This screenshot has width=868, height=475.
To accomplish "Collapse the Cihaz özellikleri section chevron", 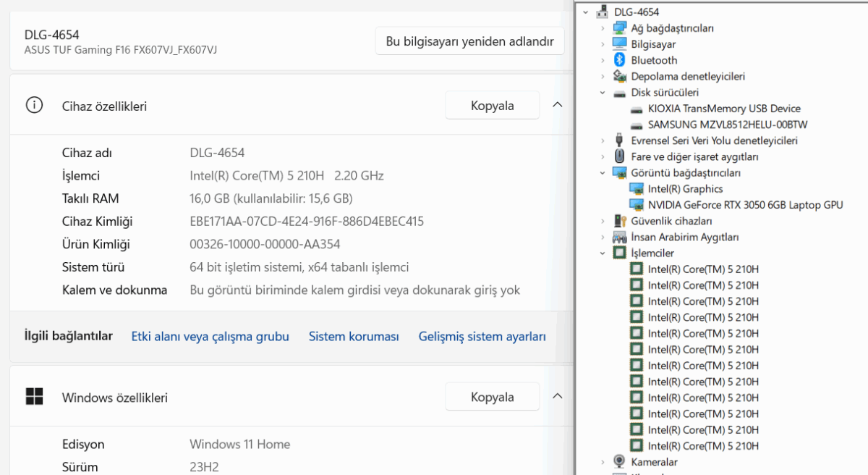I will [557, 105].
